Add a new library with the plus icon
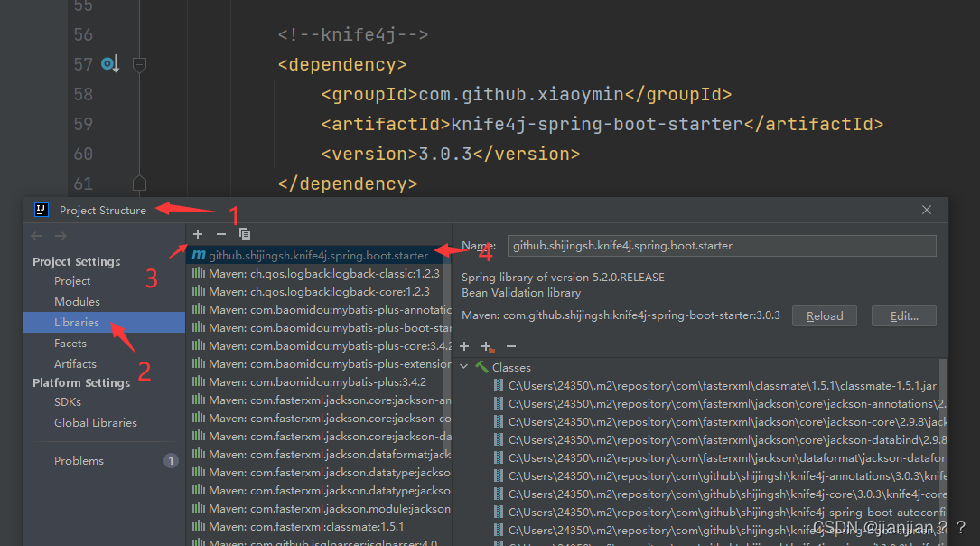980x546 pixels. pyautogui.click(x=198, y=234)
